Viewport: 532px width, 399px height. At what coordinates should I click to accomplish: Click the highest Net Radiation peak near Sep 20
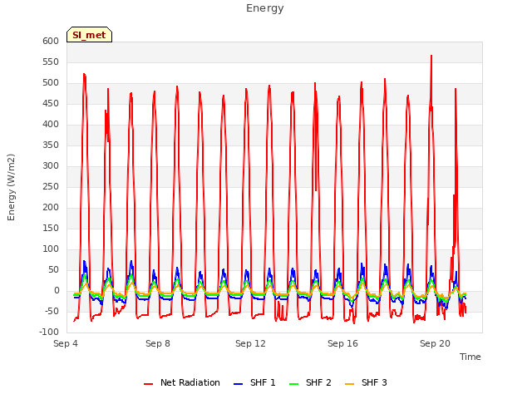point(431,56)
